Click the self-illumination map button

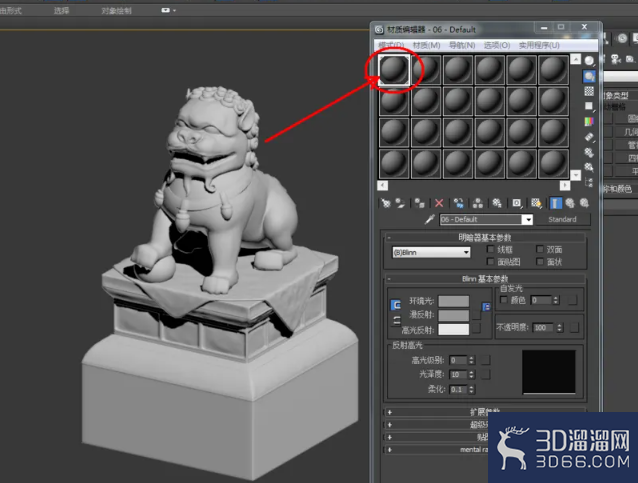coord(572,300)
